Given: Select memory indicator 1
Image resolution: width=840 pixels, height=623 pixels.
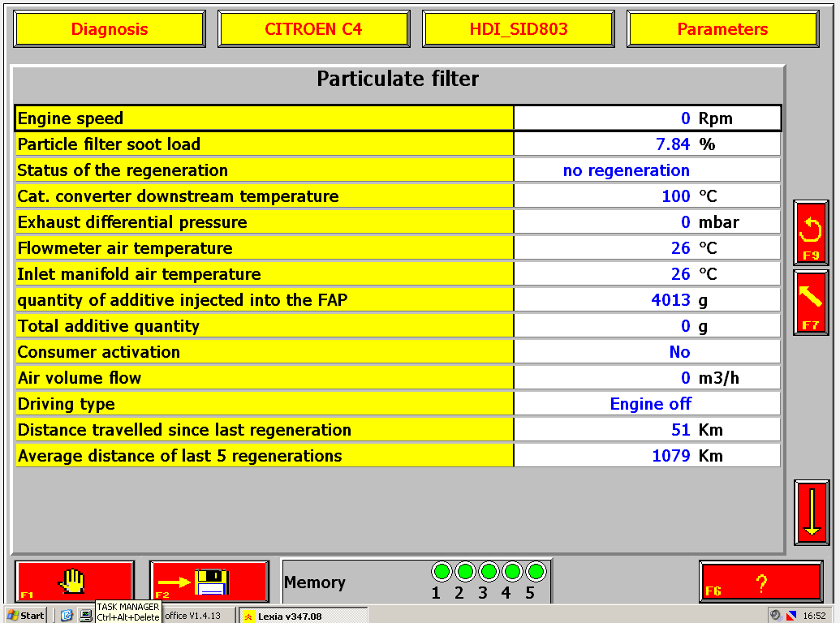Looking at the screenshot, I should (x=442, y=572).
